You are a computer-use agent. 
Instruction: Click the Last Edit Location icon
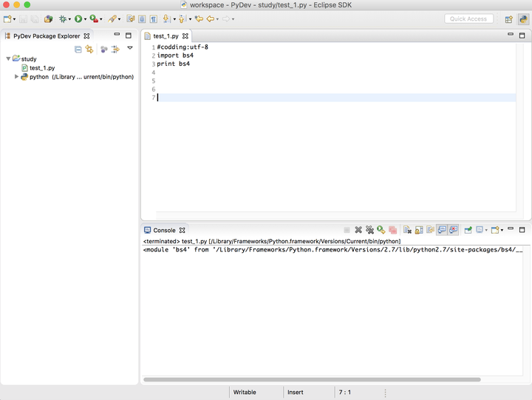(199, 19)
